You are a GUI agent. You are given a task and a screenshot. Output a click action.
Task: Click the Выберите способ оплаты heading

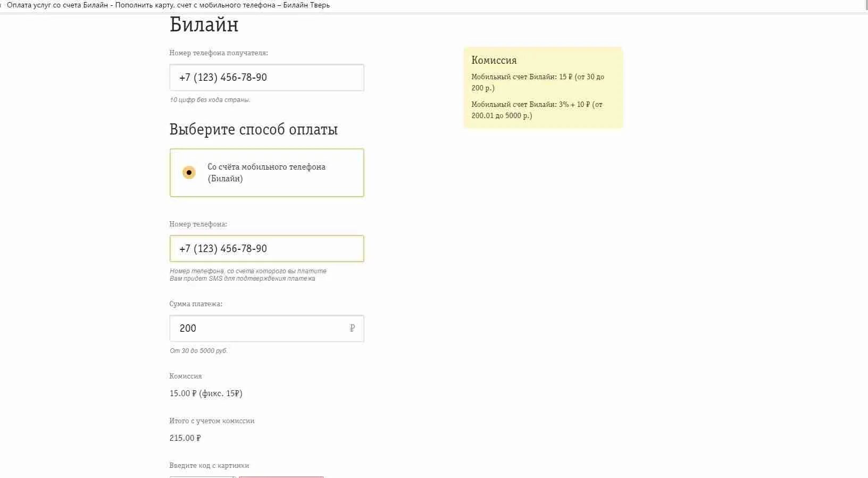click(254, 130)
